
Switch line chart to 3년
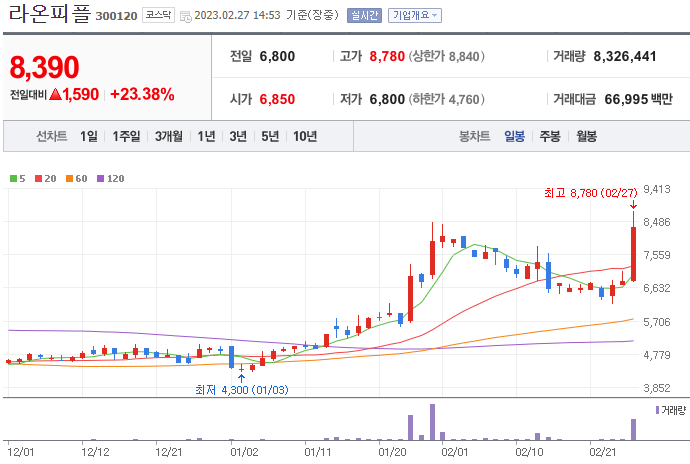click(238, 136)
